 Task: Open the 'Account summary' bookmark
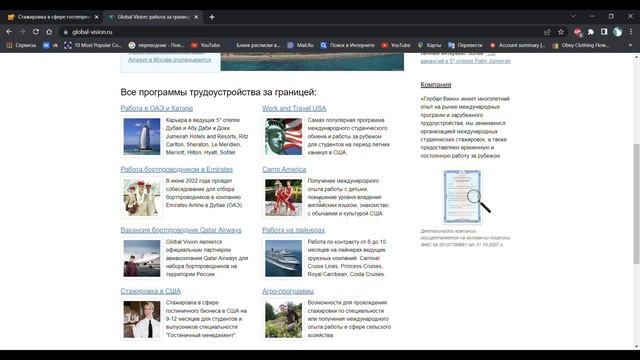tap(518, 45)
